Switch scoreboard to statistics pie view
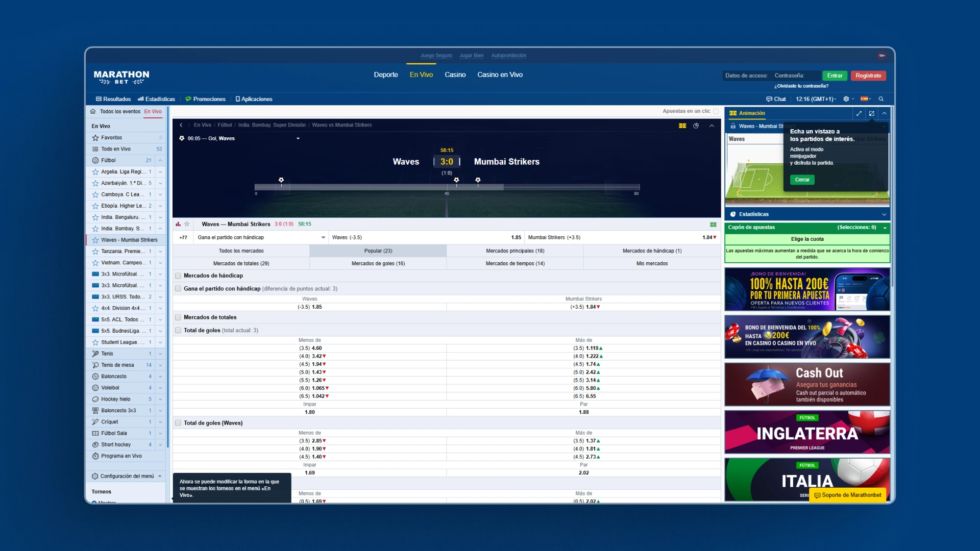This screenshot has height=551, width=980. click(x=696, y=126)
